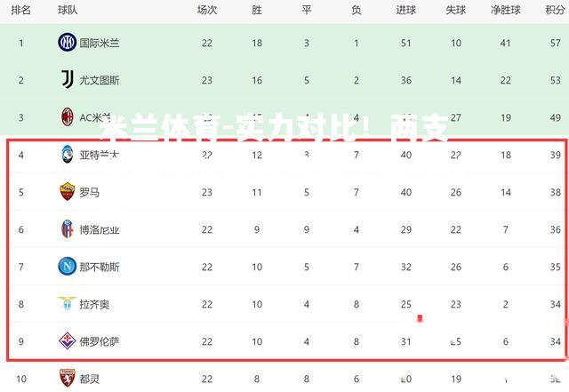This screenshot has height=392, width=569.
Task: Click the Roma club crest
Action: click(68, 192)
